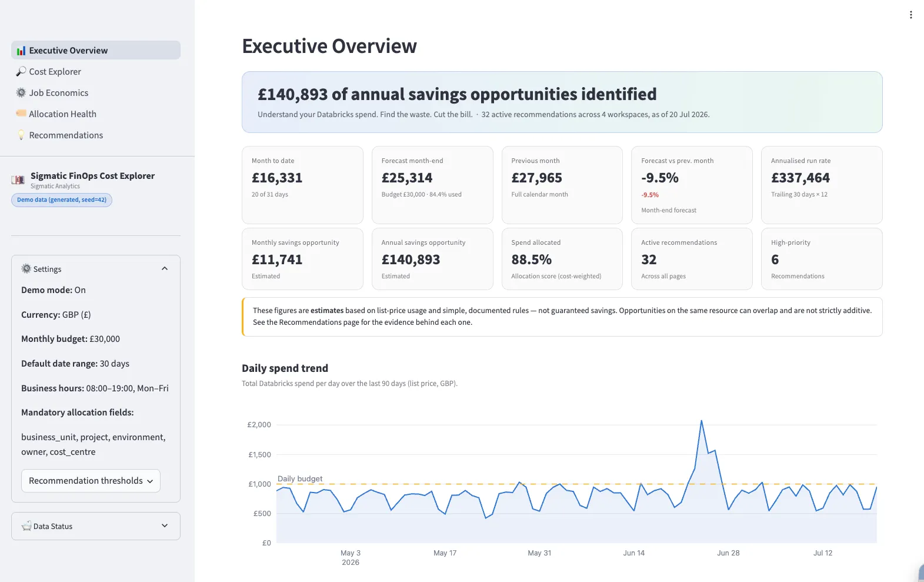Screen dimensions: 924x582
Task: Open the Executive Overview page
Action: click(96, 51)
